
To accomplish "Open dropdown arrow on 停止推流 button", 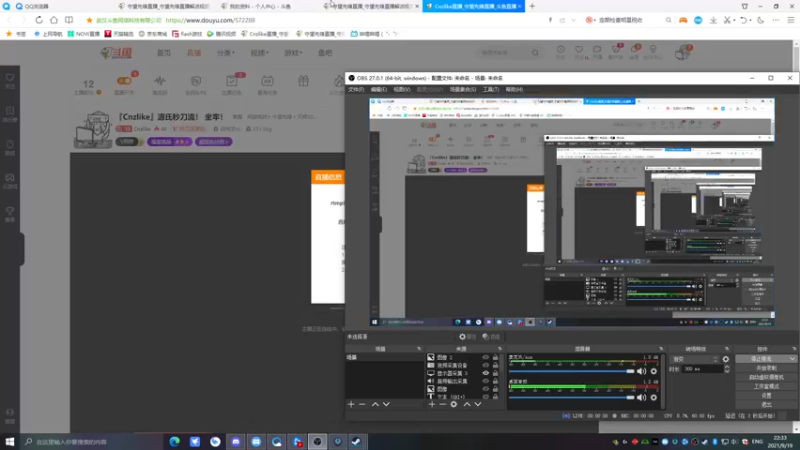I will point(792,359).
